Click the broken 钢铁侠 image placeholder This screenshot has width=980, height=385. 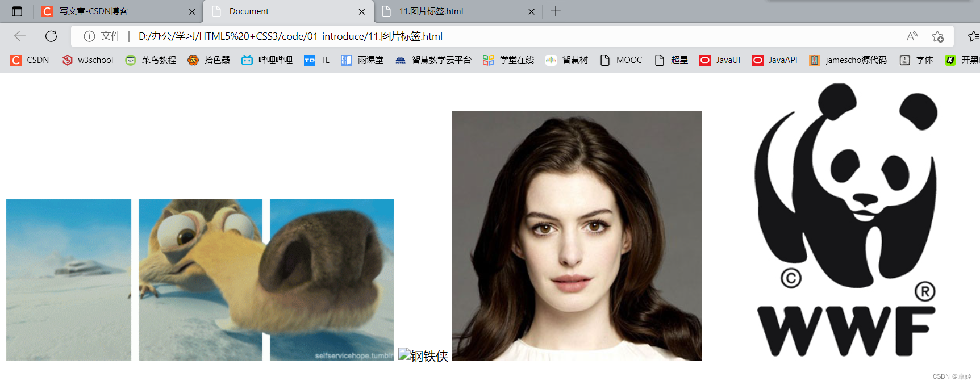pos(423,355)
